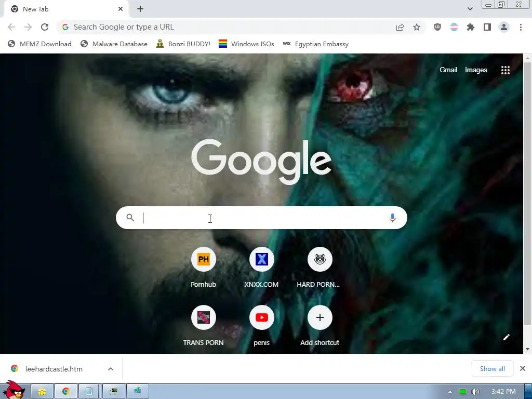Click the page vertical scrollbar
Screen dimensions: 532x399
[x=527, y=194]
